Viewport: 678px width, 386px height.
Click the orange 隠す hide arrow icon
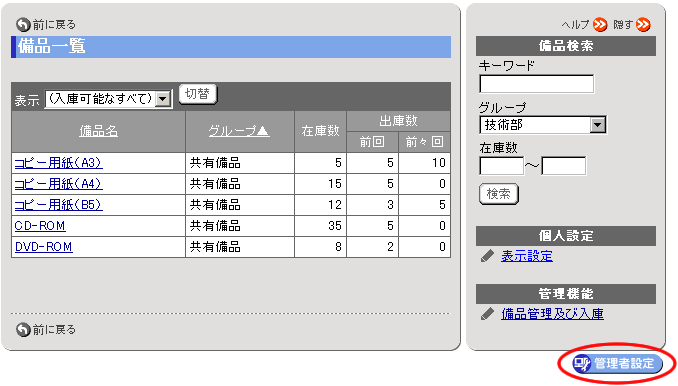(x=643, y=25)
